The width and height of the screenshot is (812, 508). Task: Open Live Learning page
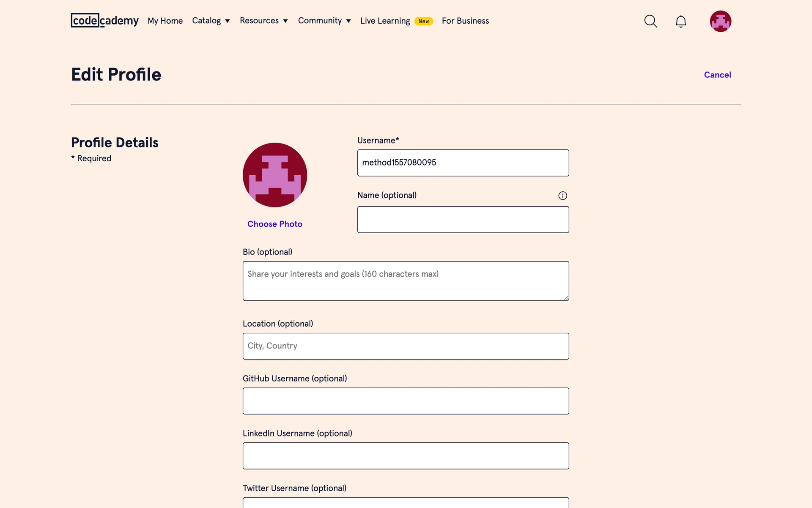(x=385, y=21)
